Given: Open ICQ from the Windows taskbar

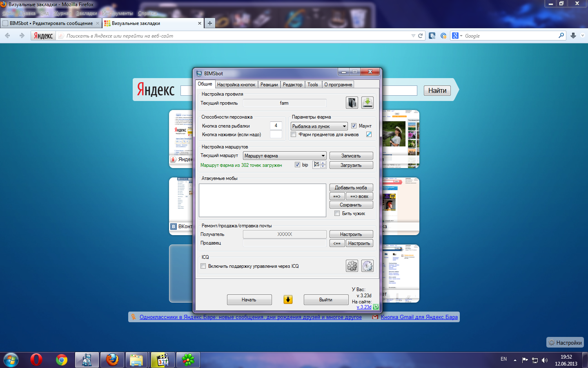Looking at the screenshot, I should tap(188, 360).
